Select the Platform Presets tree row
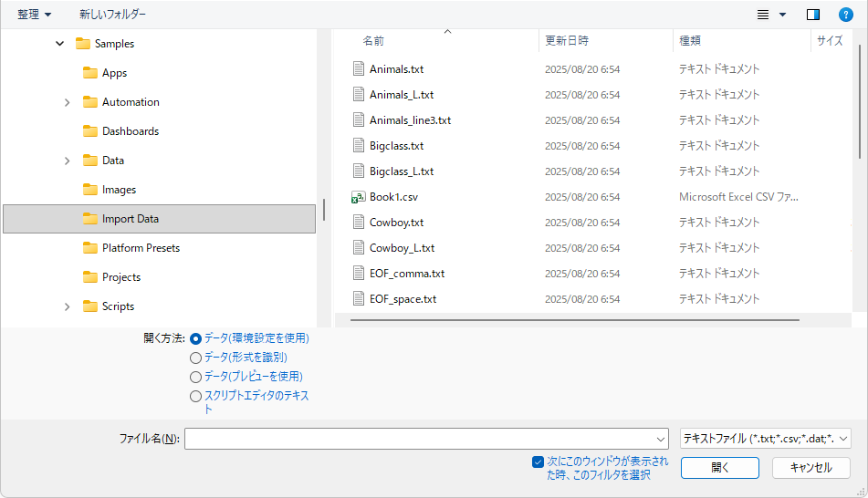The image size is (868, 498). click(160, 248)
